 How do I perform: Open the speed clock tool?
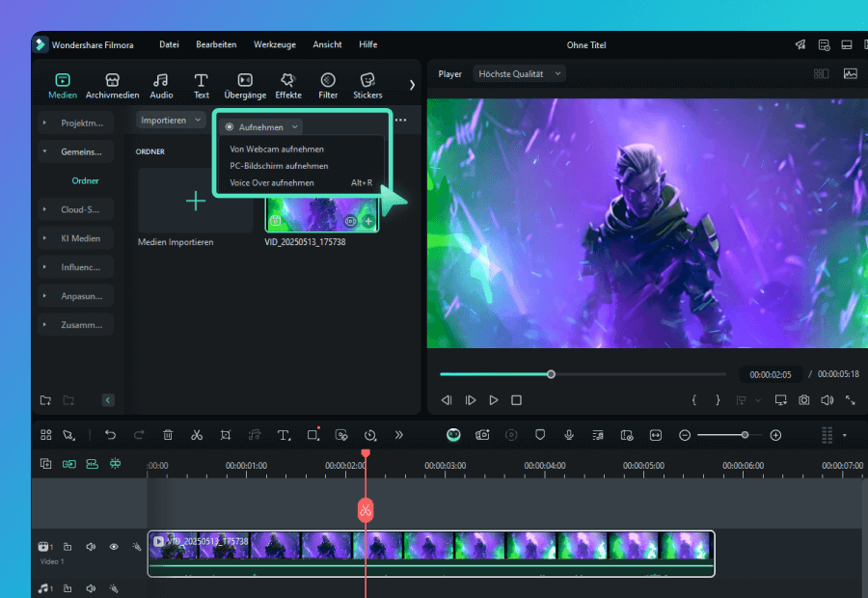point(370,435)
